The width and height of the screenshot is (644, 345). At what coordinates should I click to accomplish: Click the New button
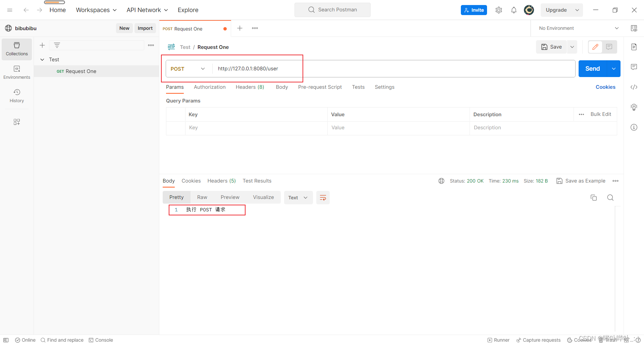(x=124, y=28)
